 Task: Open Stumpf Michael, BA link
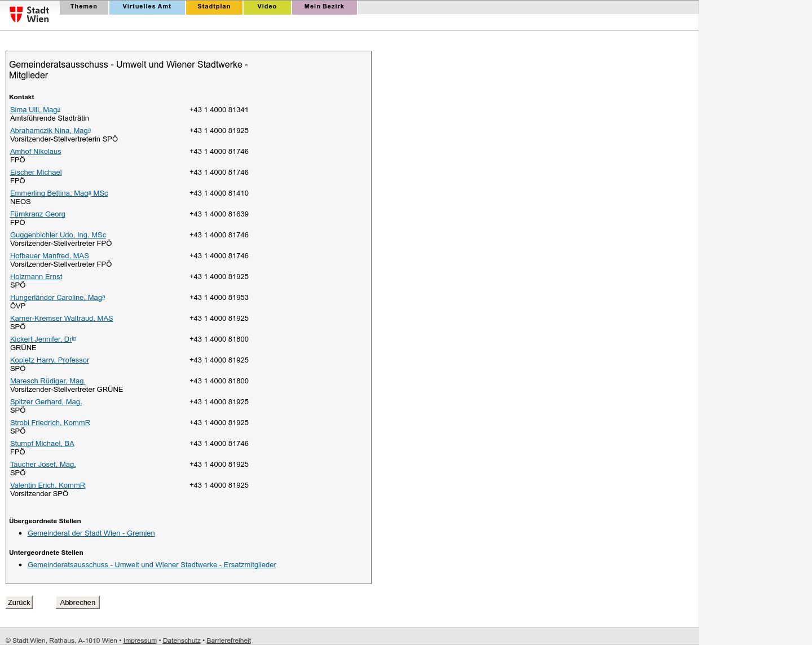[x=42, y=444]
